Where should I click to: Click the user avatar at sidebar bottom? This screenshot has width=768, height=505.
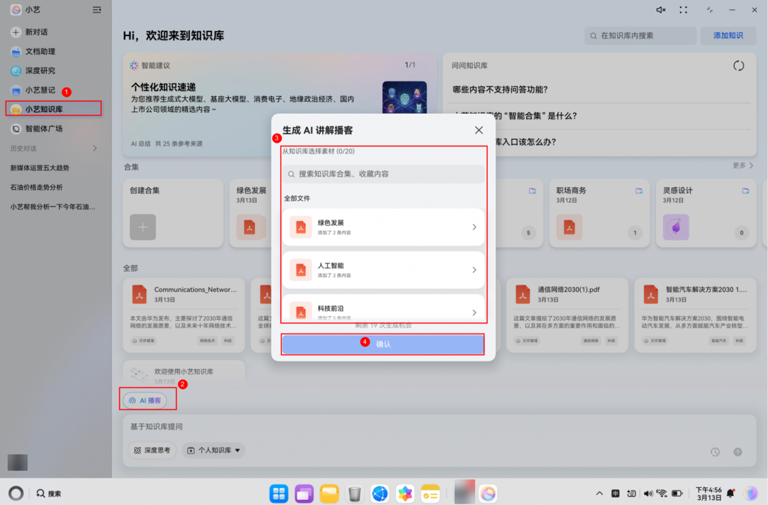click(x=18, y=462)
